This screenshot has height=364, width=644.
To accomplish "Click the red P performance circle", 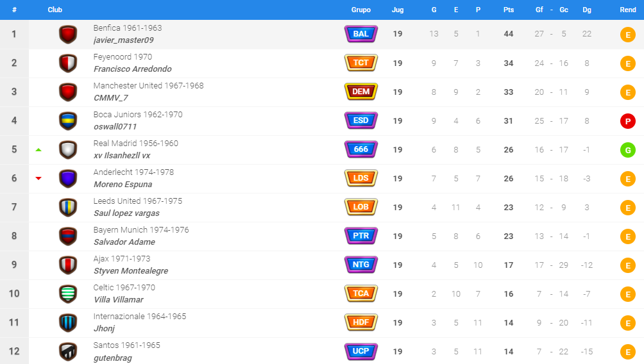I will [627, 121].
